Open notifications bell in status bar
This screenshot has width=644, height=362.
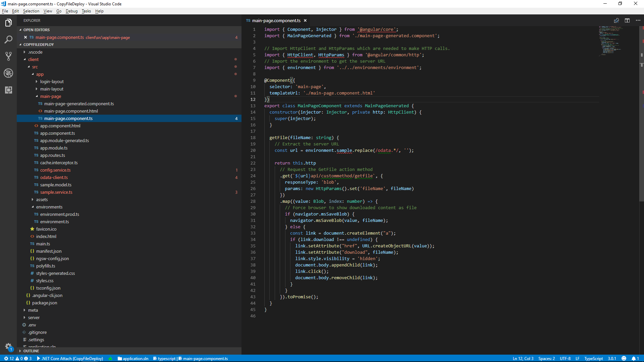click(x=635, y=358)
